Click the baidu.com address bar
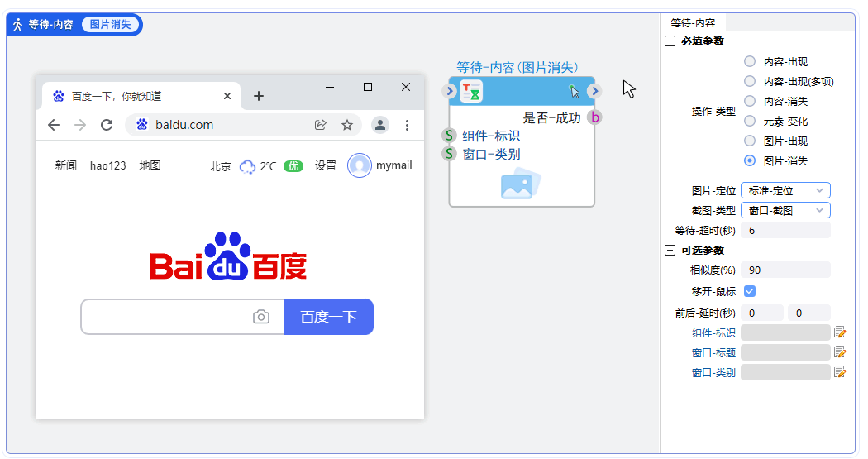Viewport: 868px width, 459px height. pos(244,125)
